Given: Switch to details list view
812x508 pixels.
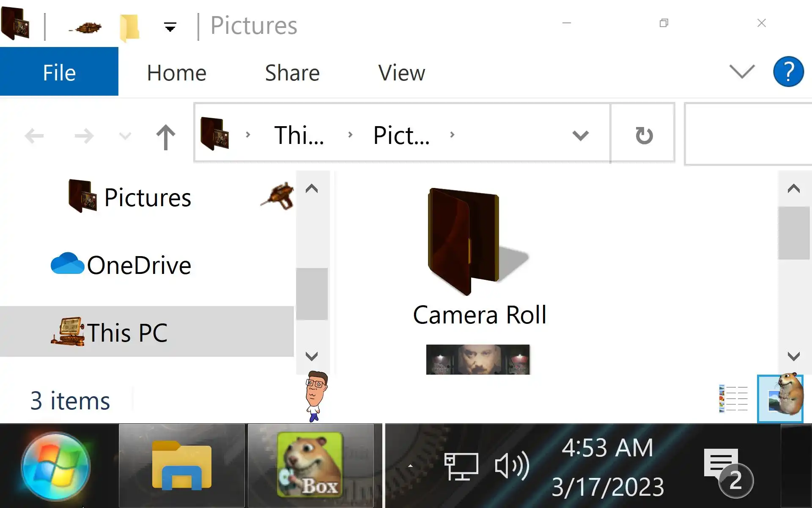Looking at the screenshot, I should coord(733,398).
